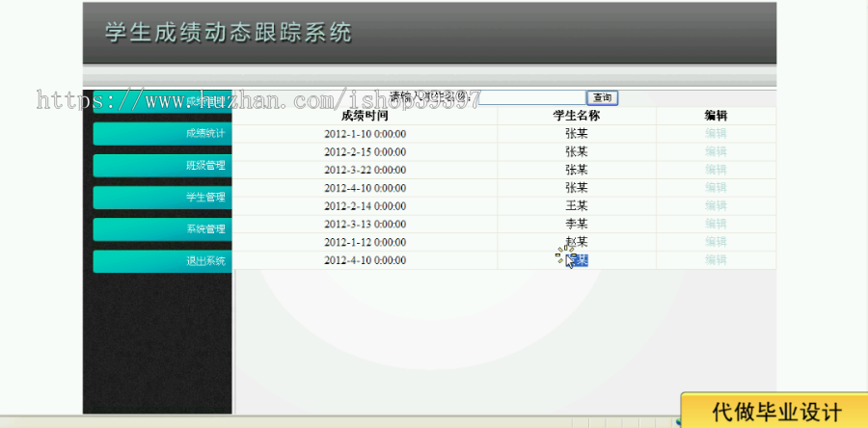Select the 2012-1-12 0:00:00 date cell
Image resolution: width=868 pixels, height=428 pixels.
tap(365, 242)
